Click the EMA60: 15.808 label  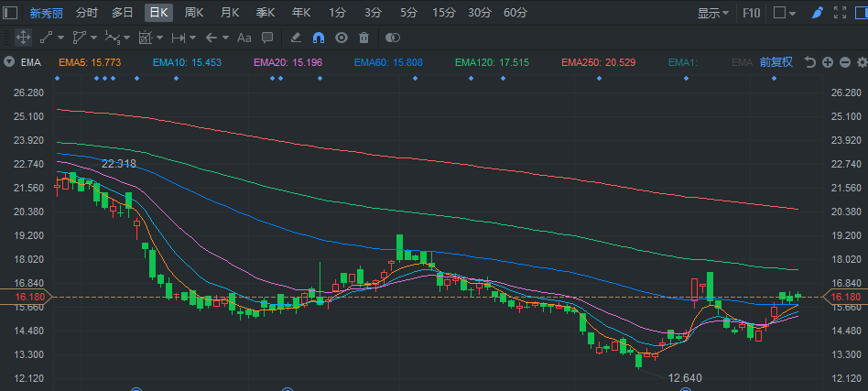[x=388, y=62]
